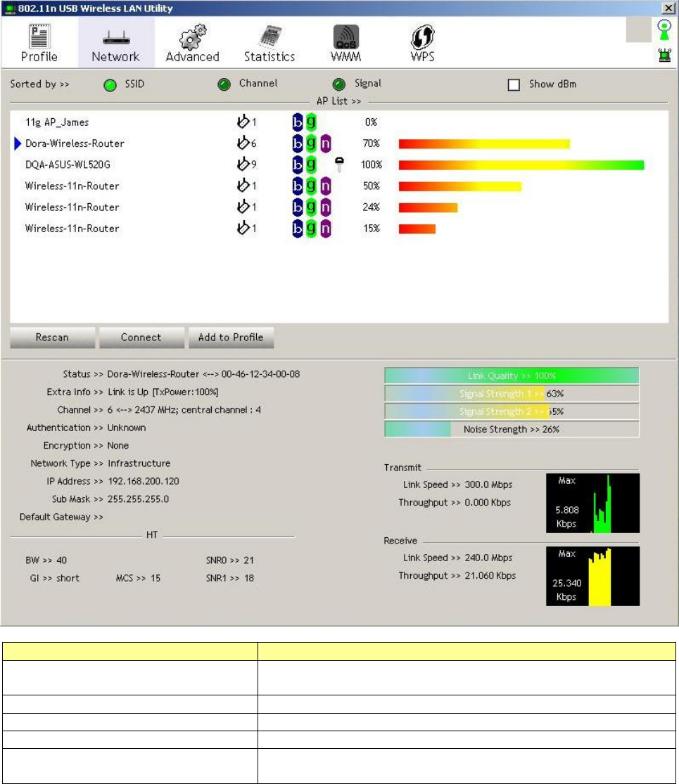Screen dimensions: 679x784
Task: Click the Link Quality 100% bar
Action: [512, 375]
